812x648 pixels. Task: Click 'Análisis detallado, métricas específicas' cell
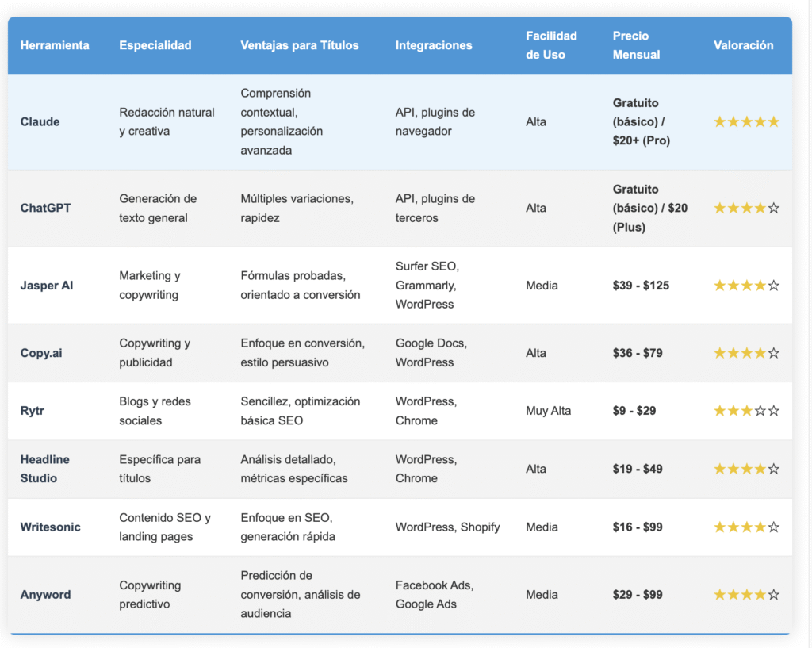[294, 469]
